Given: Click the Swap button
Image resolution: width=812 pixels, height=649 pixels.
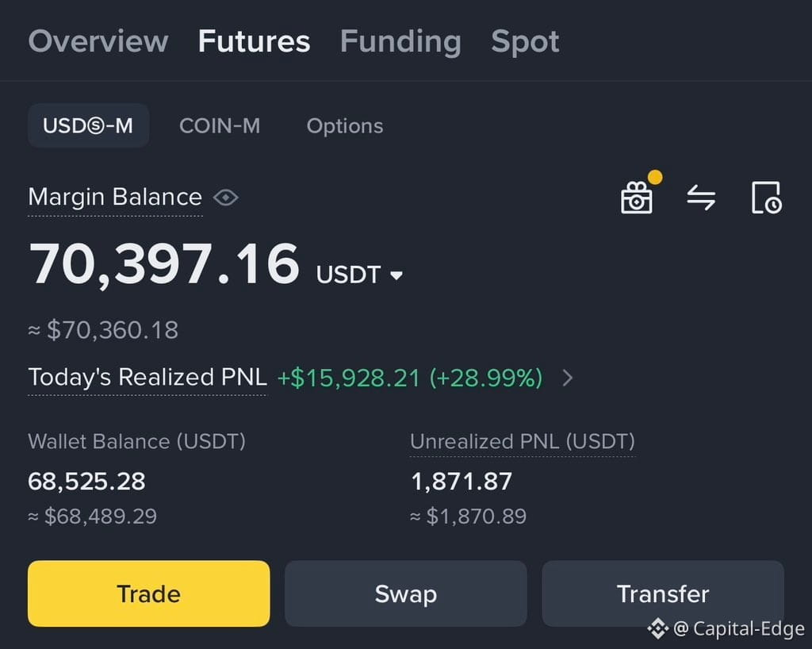Looking at the screenshot, I should coord(406,593).
